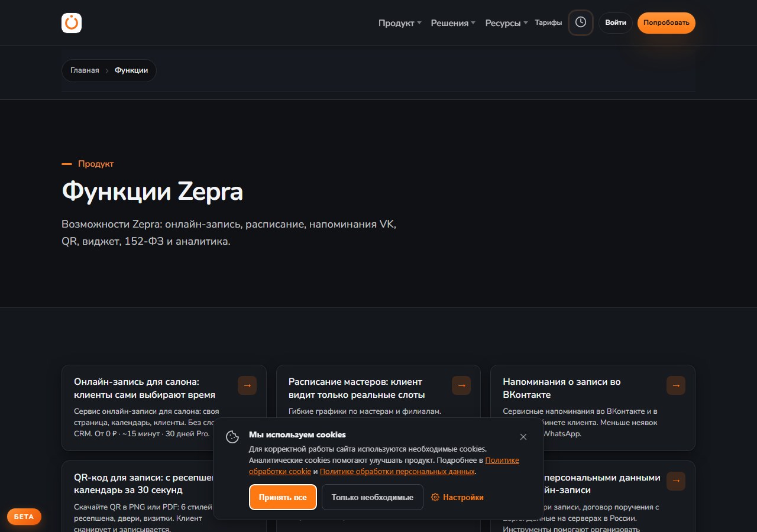
Task: Open 'Расписание мастеров' card title
Action: pos(357,388)
